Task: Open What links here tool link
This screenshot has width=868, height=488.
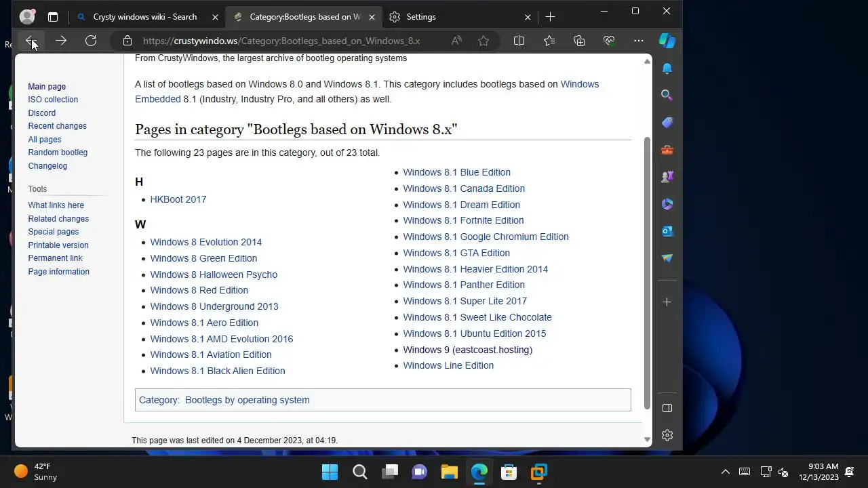Action: 56,205
